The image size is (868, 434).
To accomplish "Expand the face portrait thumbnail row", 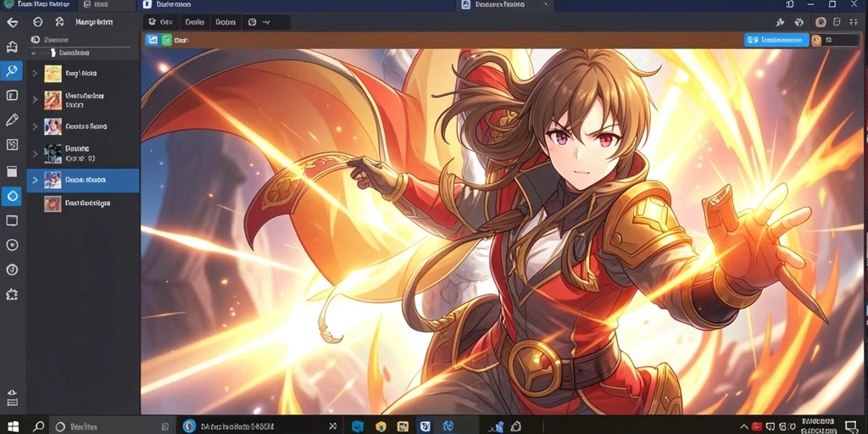I will pos(35,126).
